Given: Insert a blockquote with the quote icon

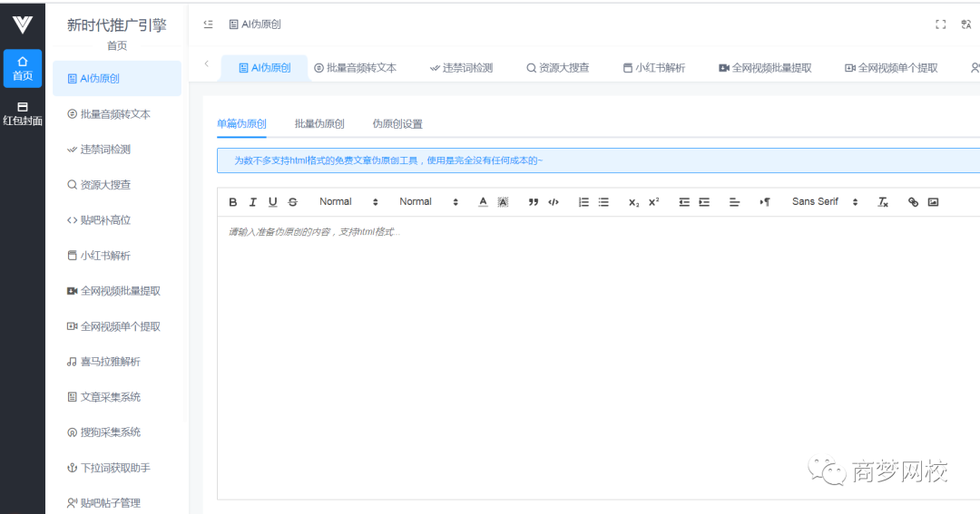Looking at the screenshot, I should pos(534,202).
